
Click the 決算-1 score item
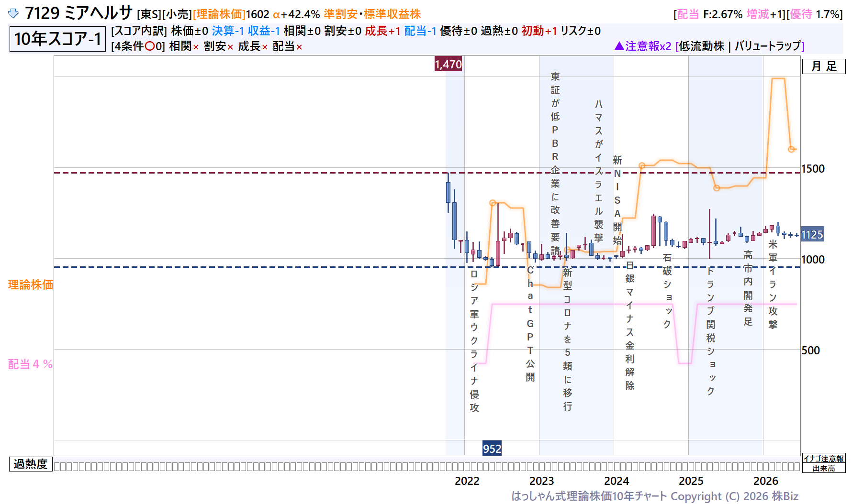click(x=228, y=31)
